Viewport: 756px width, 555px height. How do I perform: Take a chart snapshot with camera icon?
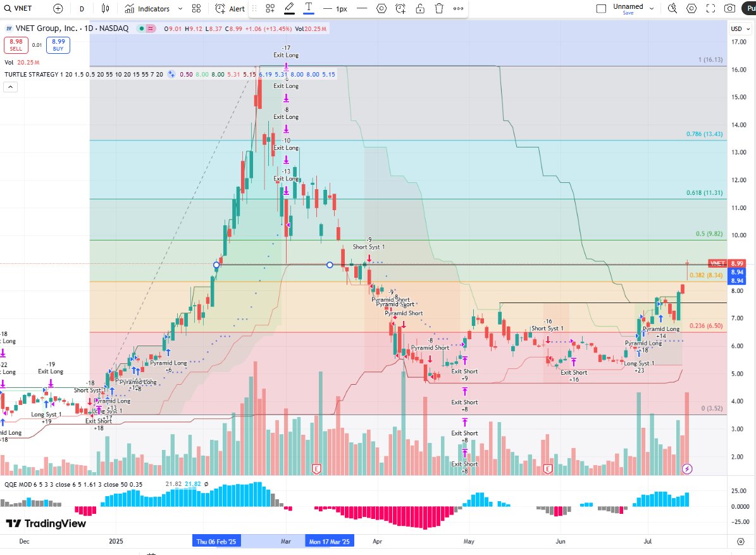pyautogui.click(x=730, y=9)
